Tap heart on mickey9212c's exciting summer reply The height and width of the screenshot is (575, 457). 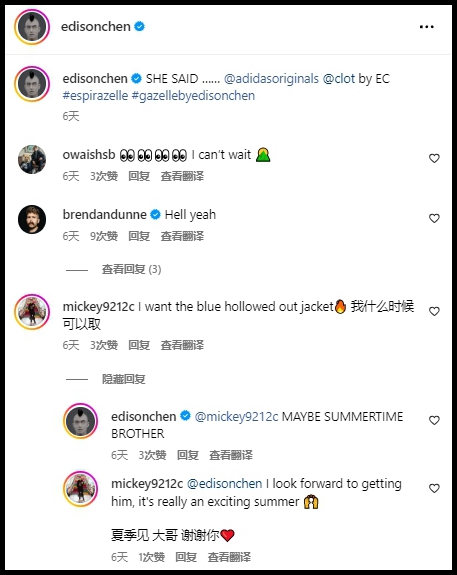pos(434,488)
